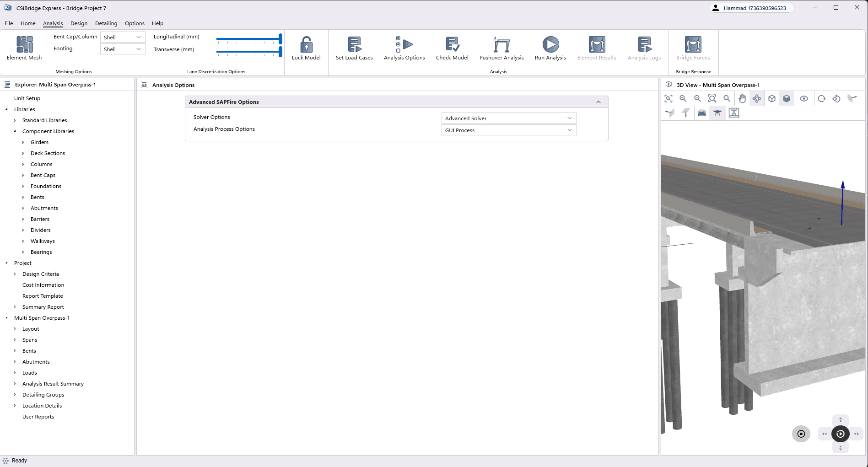This screenshot has height=467, width=868.
Task: Click Run Analysis
Action: point(550,48)
